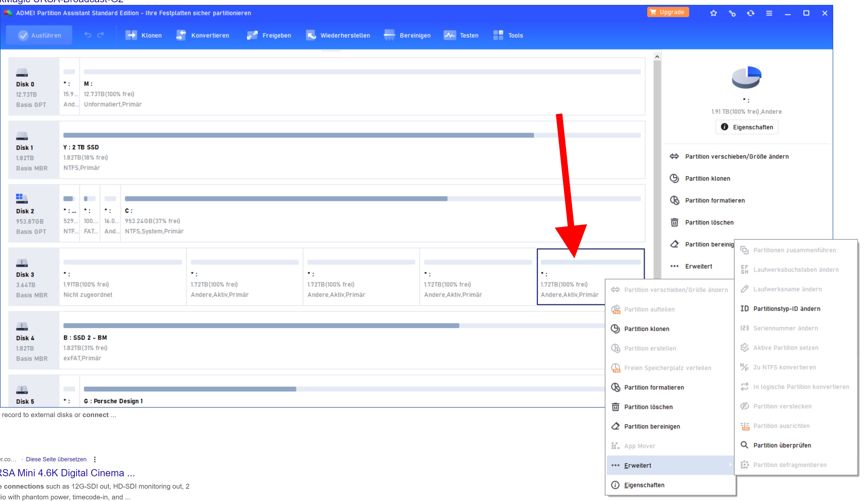The width and height of the screenshot is (868, 501).
Task: Click the Bereinigen shredder icon
Action: (389, 35)
